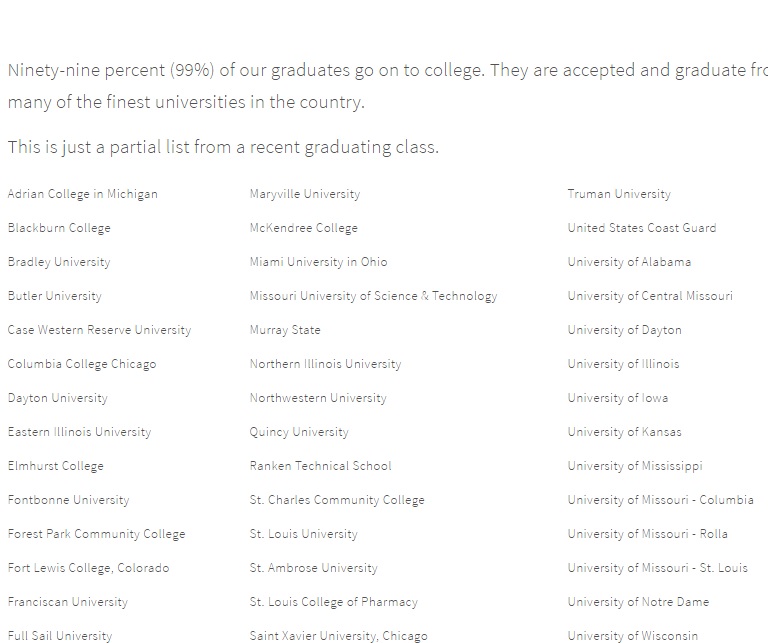768x643 pixels.
Task: Select St. Louis College of Pharmacy
Action: click(333, 602)
